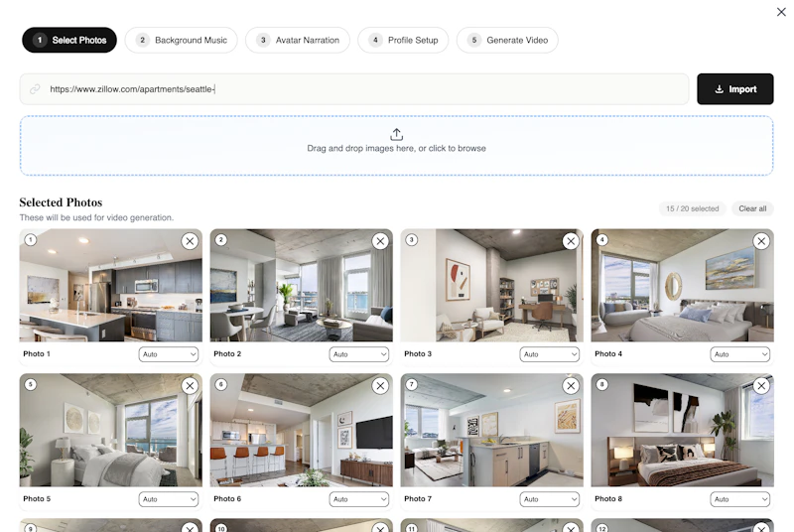Select the Photo 1 kitchen thumbnail
Image resolution: width=794 pixels, height=532 pixels.
coord(111,286)
